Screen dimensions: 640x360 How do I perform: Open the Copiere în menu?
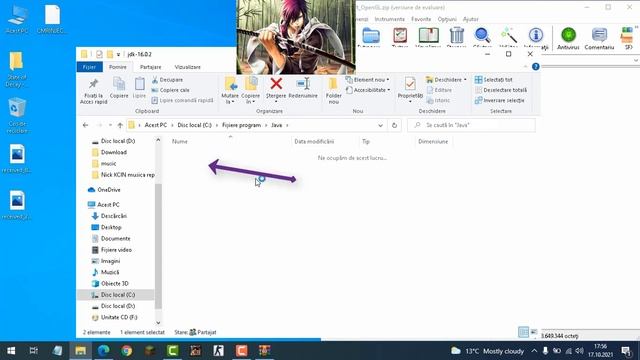tap(250, 91)
